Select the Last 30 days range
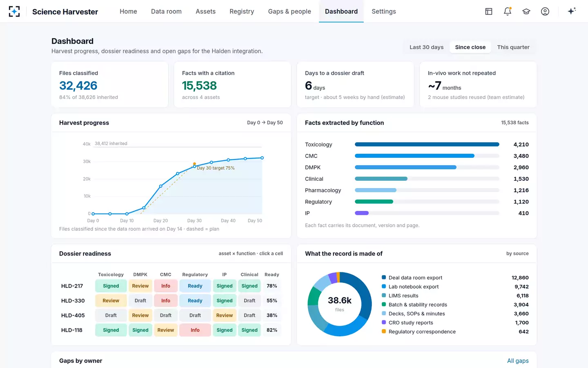 [x=426, y=47]
